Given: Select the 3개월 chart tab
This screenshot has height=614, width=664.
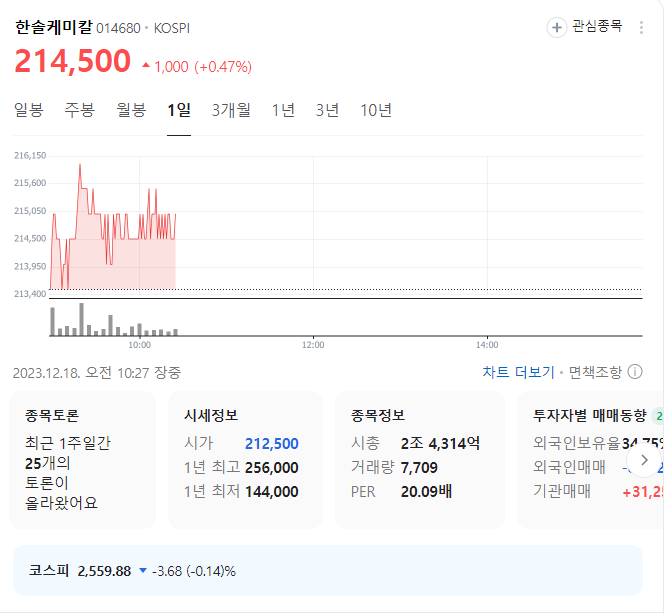Looking at the screenshot, I should point(231,110).
